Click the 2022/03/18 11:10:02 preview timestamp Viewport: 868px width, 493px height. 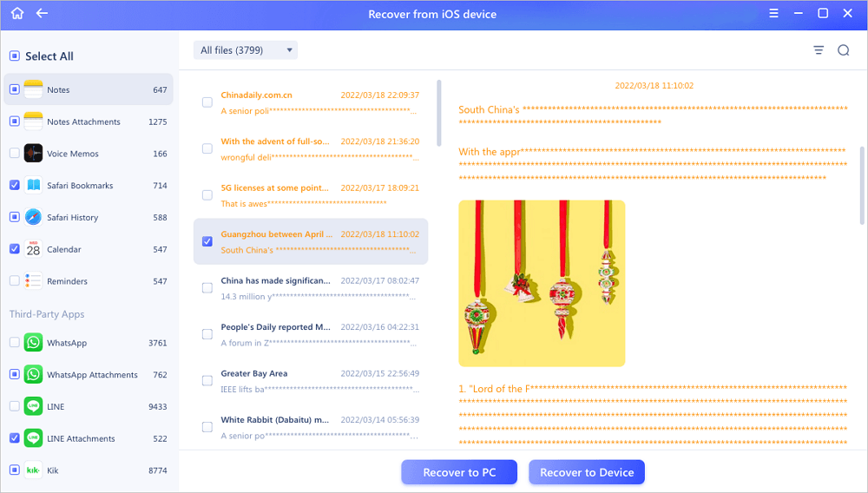(654, 86)
